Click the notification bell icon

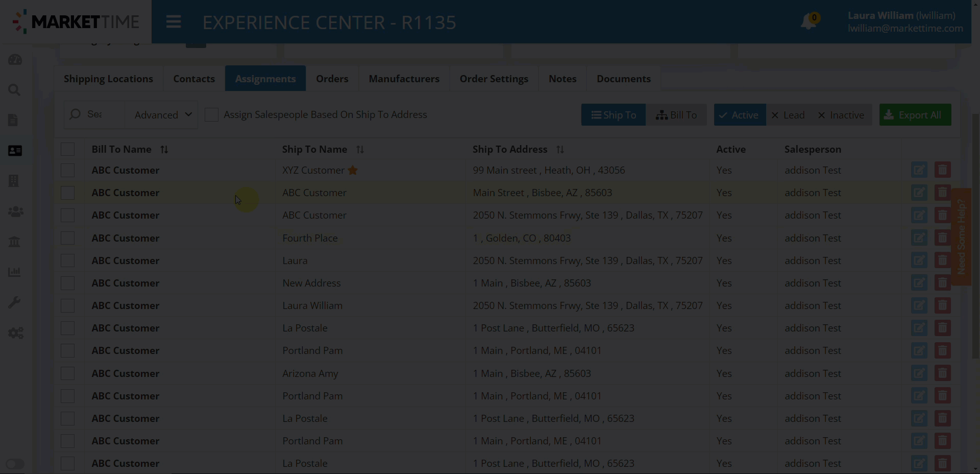point(808,22)
